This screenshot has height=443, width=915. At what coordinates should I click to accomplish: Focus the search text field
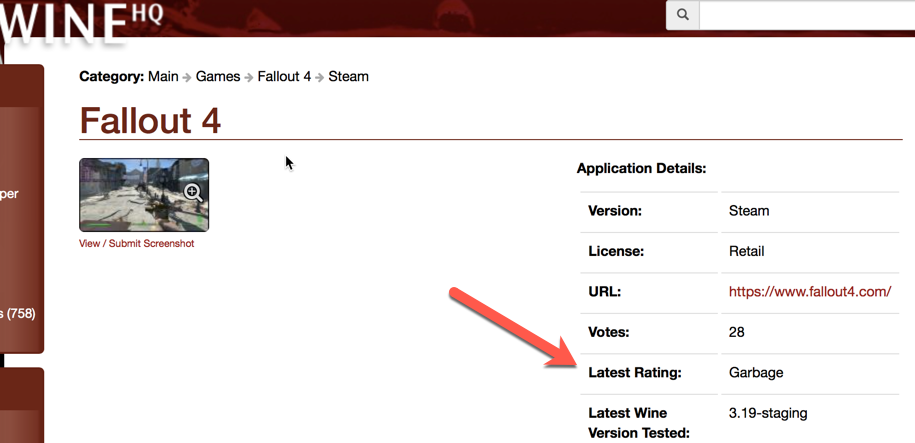coord(806,15)
